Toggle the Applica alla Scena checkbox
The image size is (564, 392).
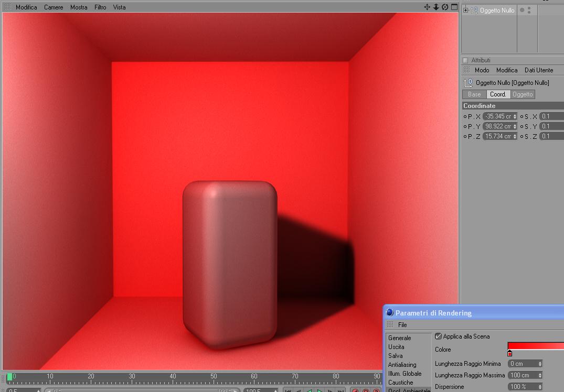[438, 336]
